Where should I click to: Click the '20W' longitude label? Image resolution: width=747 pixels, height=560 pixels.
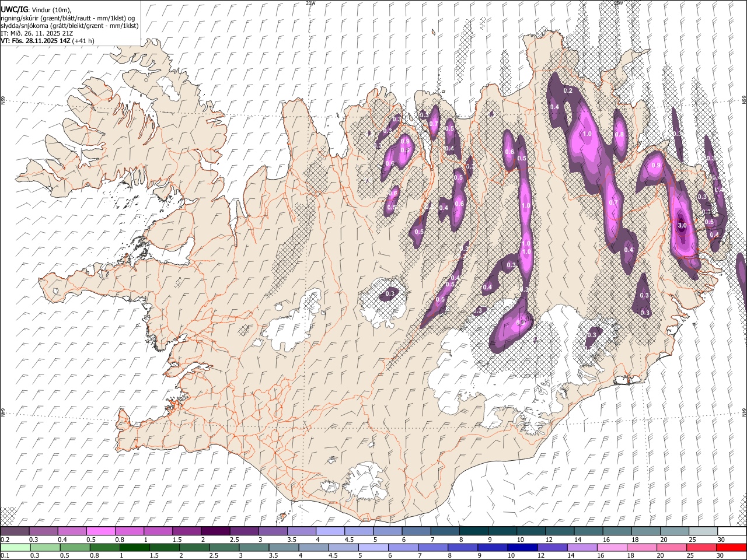(x=310, y=3)
